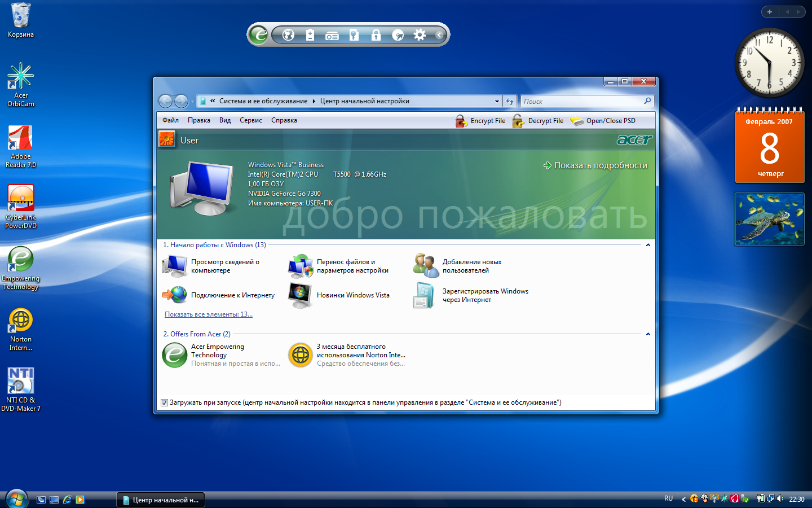The height and width of the screenshot is (508, 812).
Task: Click the Windows Start orb
Action: click(16, 500)
